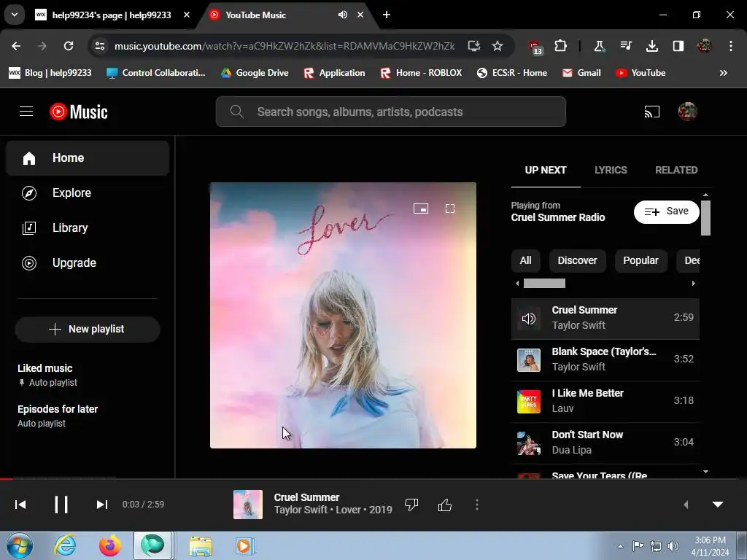Open Chrome Labs flask icon
Viewport: 747px width, 560px height.
coord(600,46)
